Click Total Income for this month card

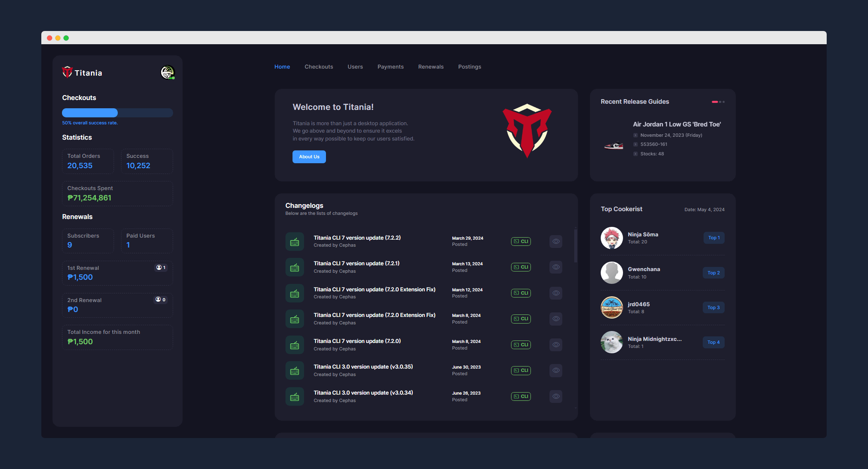point(117,337)
